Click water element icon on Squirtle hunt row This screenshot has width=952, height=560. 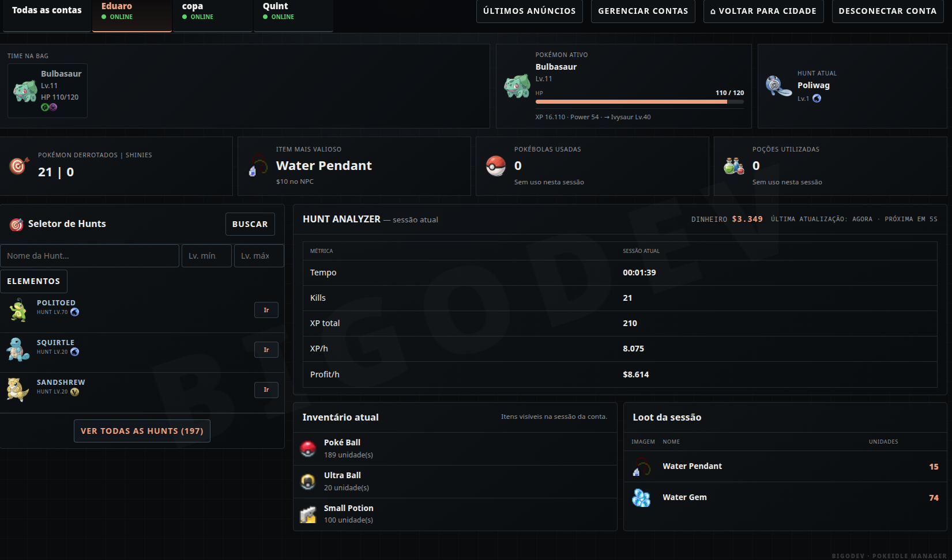[x=74, y=352]
